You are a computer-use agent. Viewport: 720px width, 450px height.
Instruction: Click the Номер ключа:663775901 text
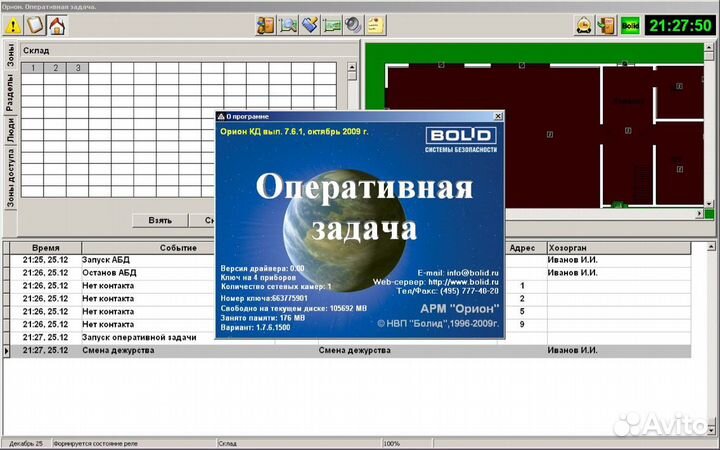point(264,298)
